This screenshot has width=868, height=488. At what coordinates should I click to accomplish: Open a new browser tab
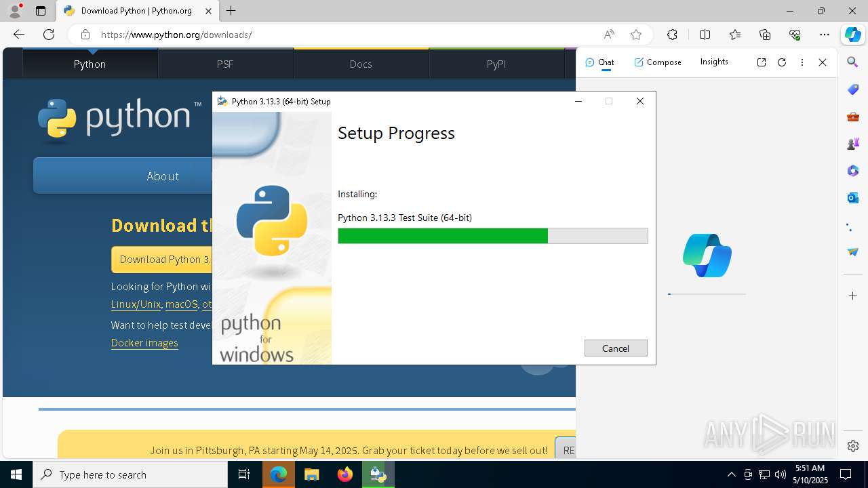(x=231, y=11)
